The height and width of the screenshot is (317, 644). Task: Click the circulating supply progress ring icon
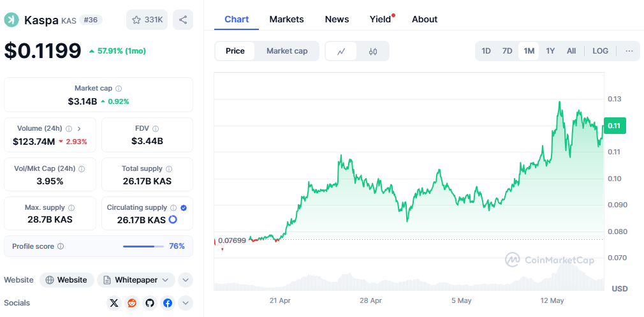(x=173, y=219)
